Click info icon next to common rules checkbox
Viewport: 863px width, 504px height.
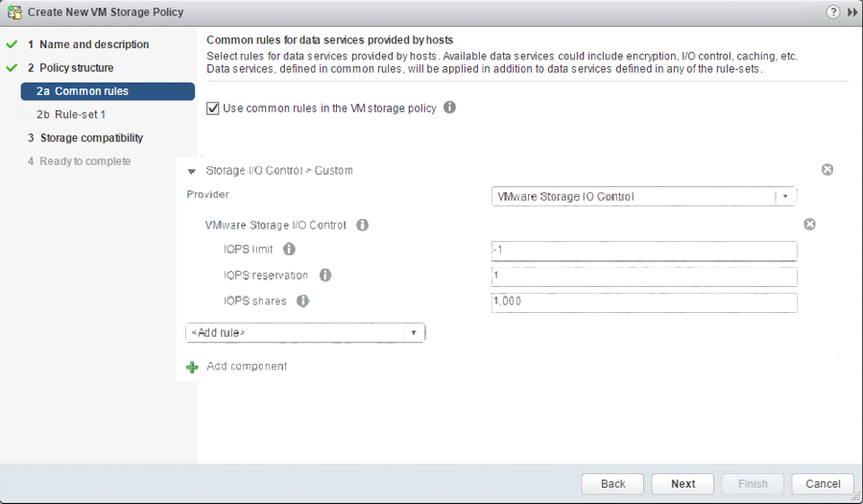click(449, 108)
